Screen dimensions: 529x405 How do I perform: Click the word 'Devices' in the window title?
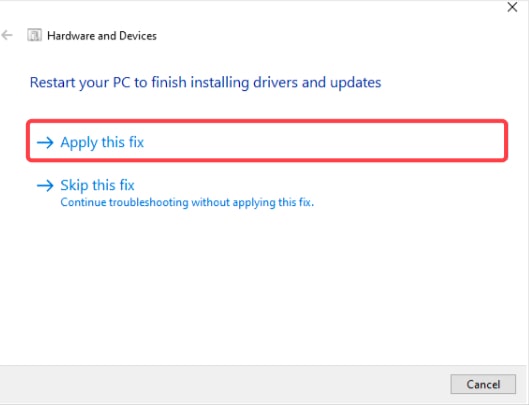pos(138,35)
